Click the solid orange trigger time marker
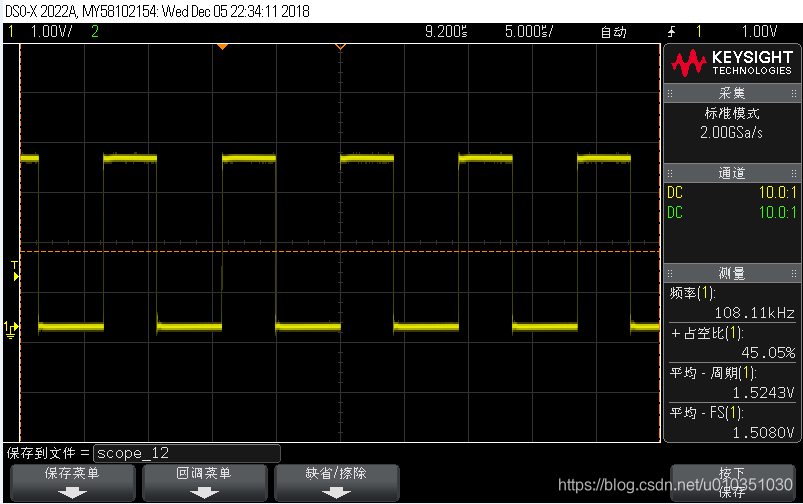803x504 pixels. pyautogui.click(x=222, y=47)
